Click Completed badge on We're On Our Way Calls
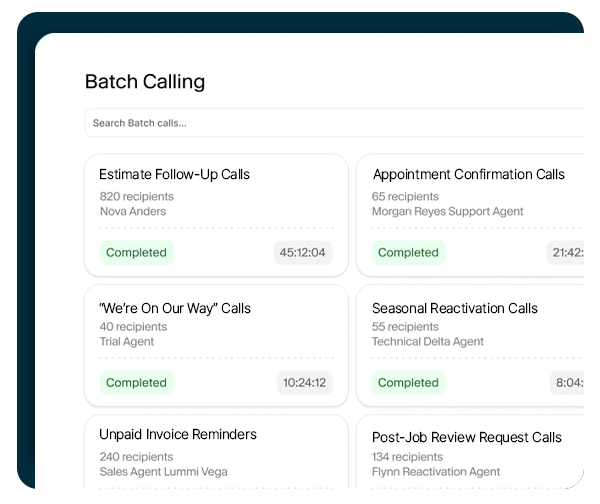Image resolution: width=600 pixels, height=504 pixels. (x=137, y=383)
